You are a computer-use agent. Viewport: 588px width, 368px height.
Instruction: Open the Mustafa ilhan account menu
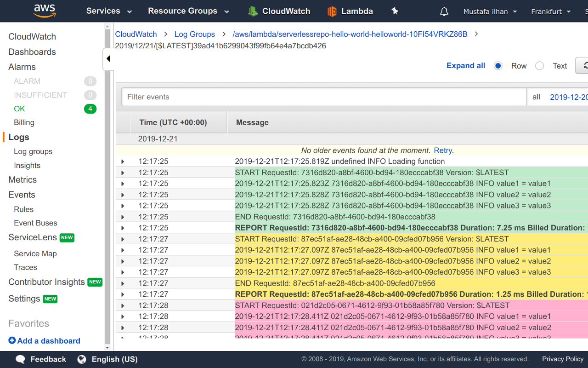[490, 11]
